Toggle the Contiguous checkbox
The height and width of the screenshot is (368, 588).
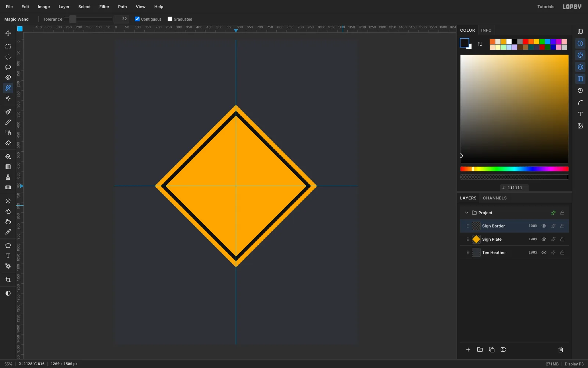pos(137,19)
